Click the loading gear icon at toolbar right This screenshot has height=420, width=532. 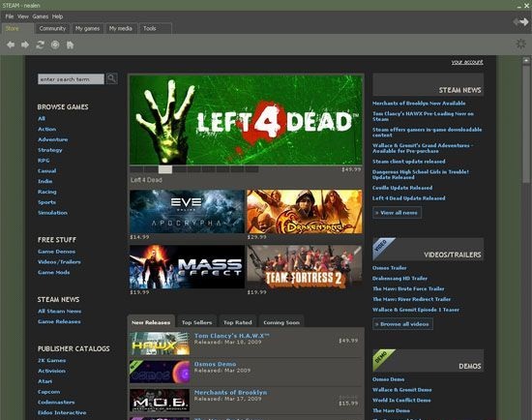pyautogui.click(x=520, y=44)
